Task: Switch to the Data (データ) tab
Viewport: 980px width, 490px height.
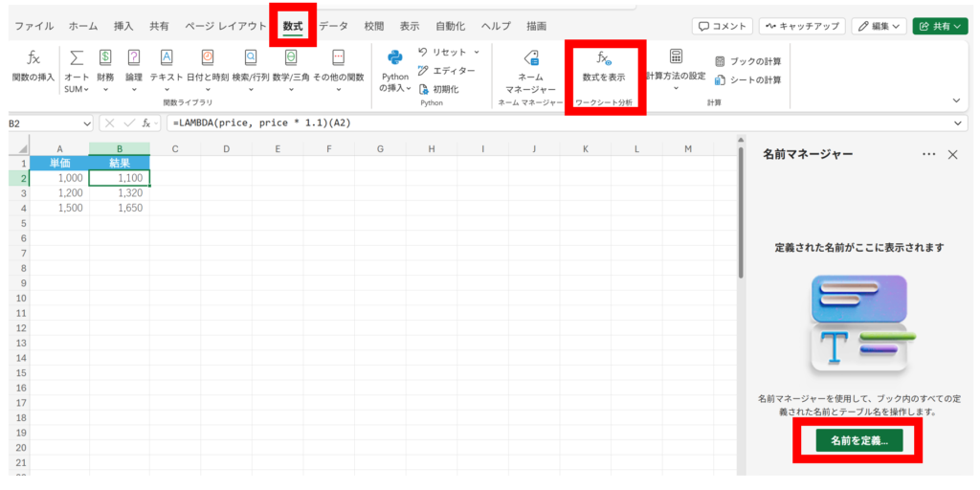Action: click(334, 26)
